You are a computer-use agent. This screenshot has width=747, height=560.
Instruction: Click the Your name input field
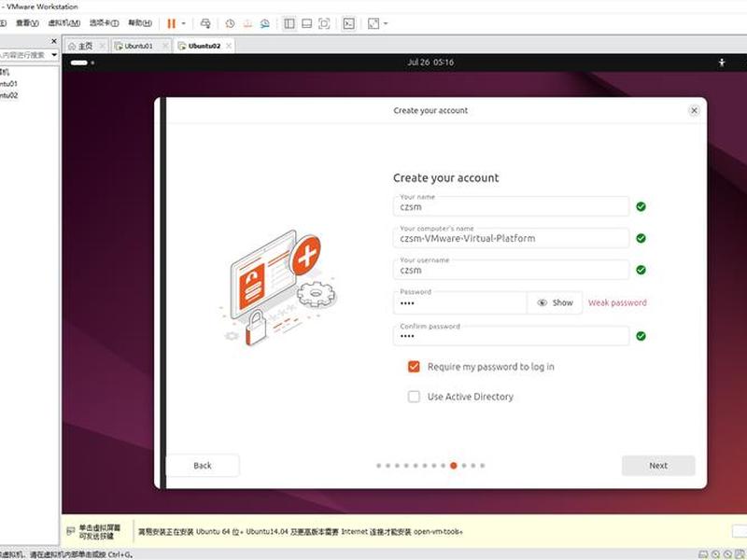point(511,206)
